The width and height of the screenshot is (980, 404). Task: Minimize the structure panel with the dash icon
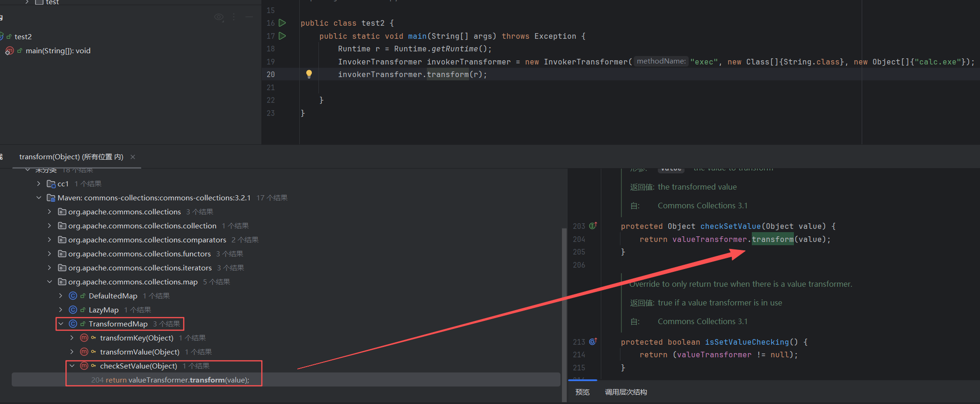[249, 17]
